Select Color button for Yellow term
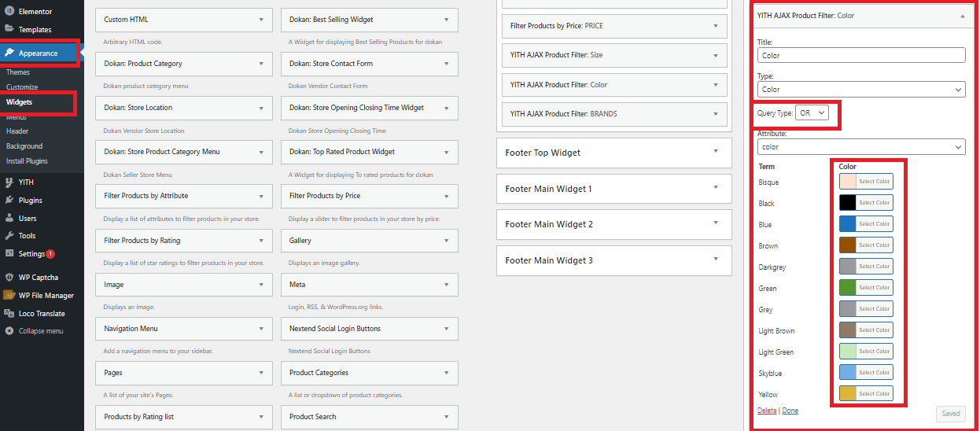980x431 pixels. pyautogui.click(x=874, y=394)
